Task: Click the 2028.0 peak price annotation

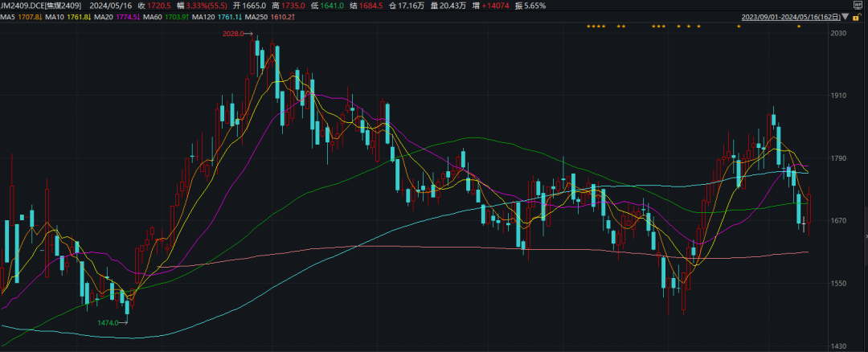Action: (231, 34)
